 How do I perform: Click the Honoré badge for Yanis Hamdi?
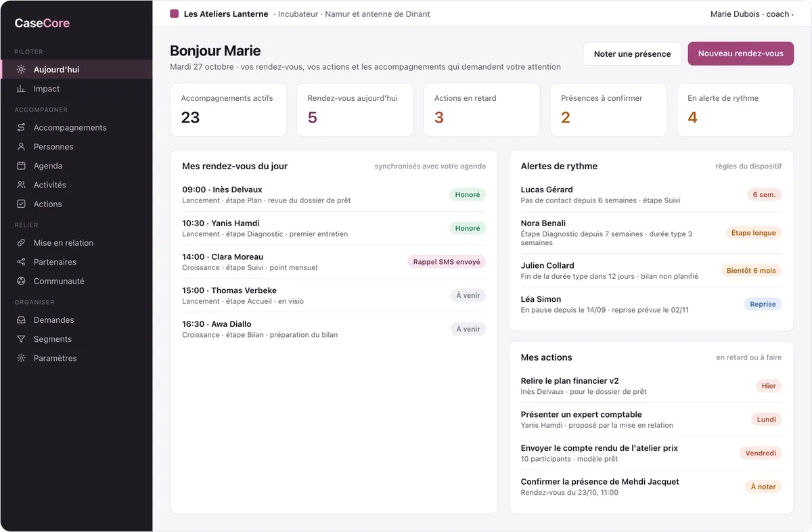tap(468, 228)
